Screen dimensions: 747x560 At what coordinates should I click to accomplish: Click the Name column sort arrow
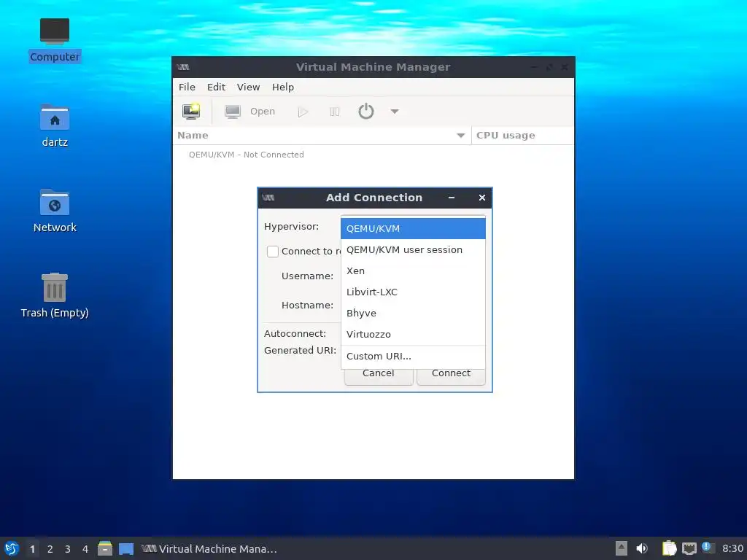pyautogui.click(x=461, y=136)
